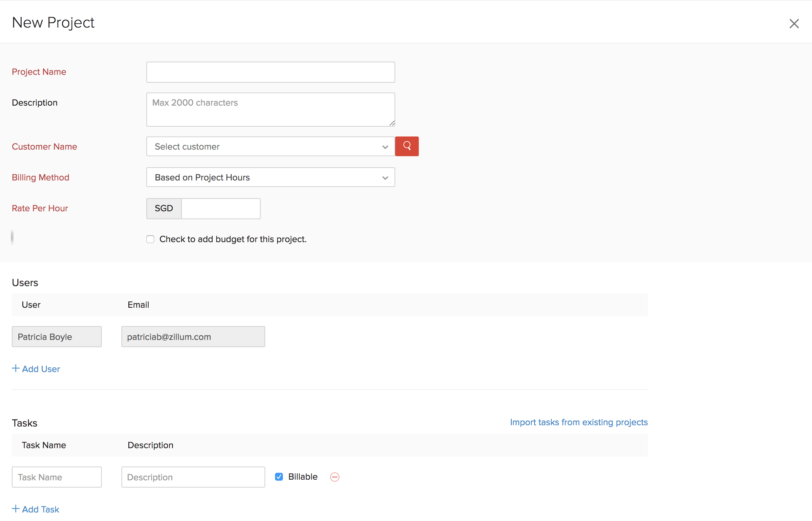Open Import tasks from existing projects
This screenshot has height=521, width=812.
tap(578, 422)
